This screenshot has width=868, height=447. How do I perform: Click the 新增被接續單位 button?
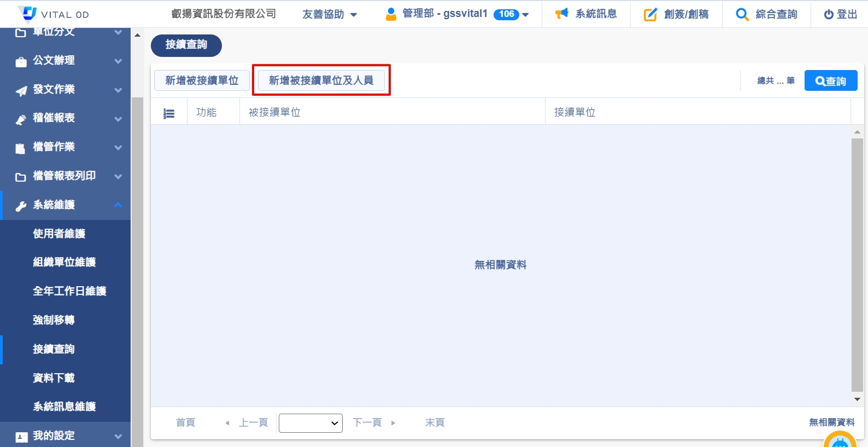[x=202, y=80]
